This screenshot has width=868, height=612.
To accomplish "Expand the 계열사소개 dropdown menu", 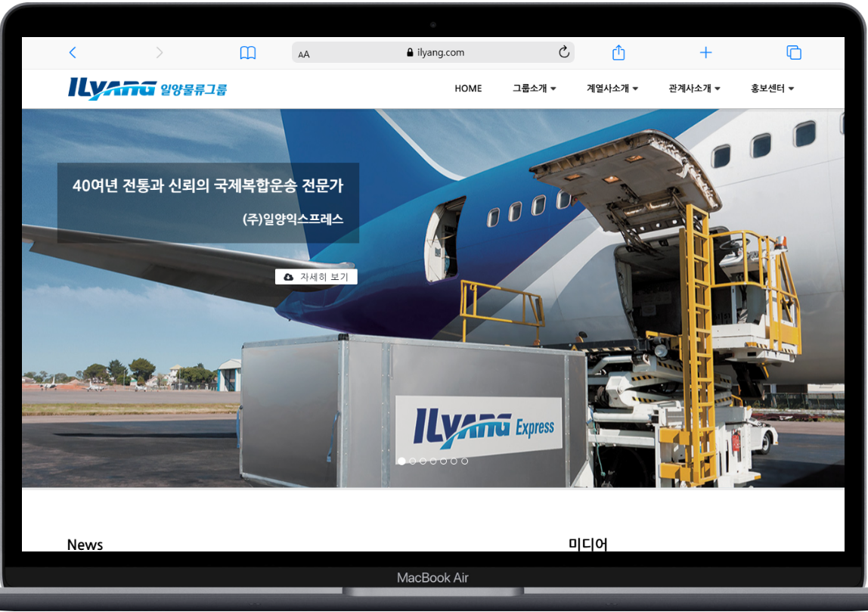I will click(612, 89).
